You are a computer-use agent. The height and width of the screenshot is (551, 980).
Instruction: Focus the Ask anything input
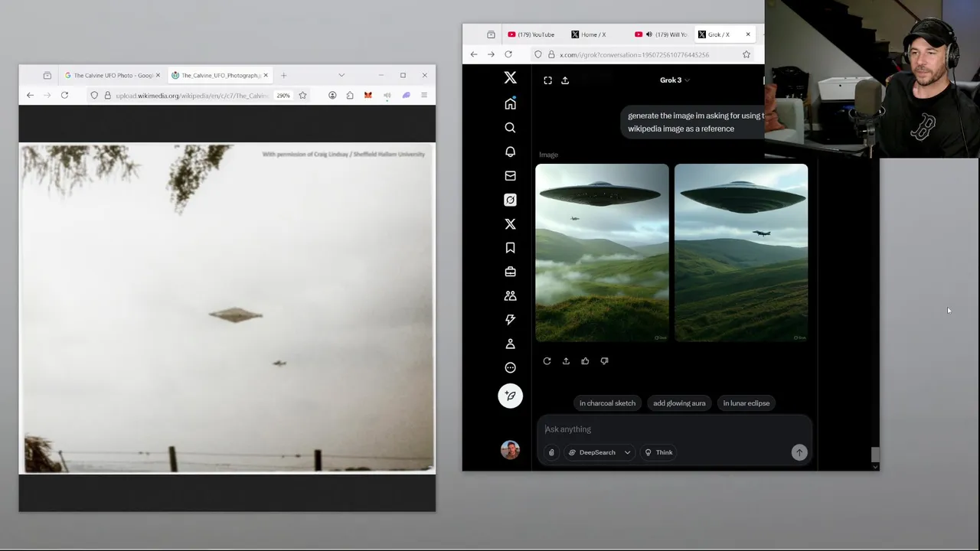tap(674, 429)
